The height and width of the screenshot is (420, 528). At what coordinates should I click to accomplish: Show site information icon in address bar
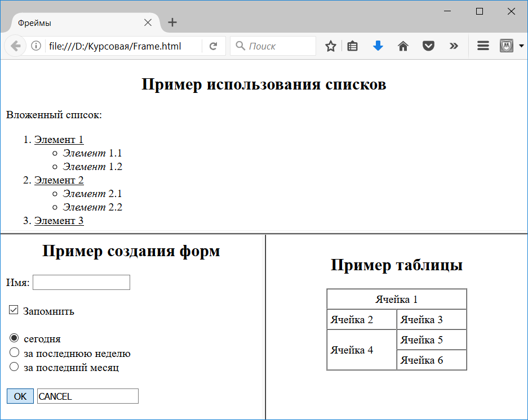point(36,46)
